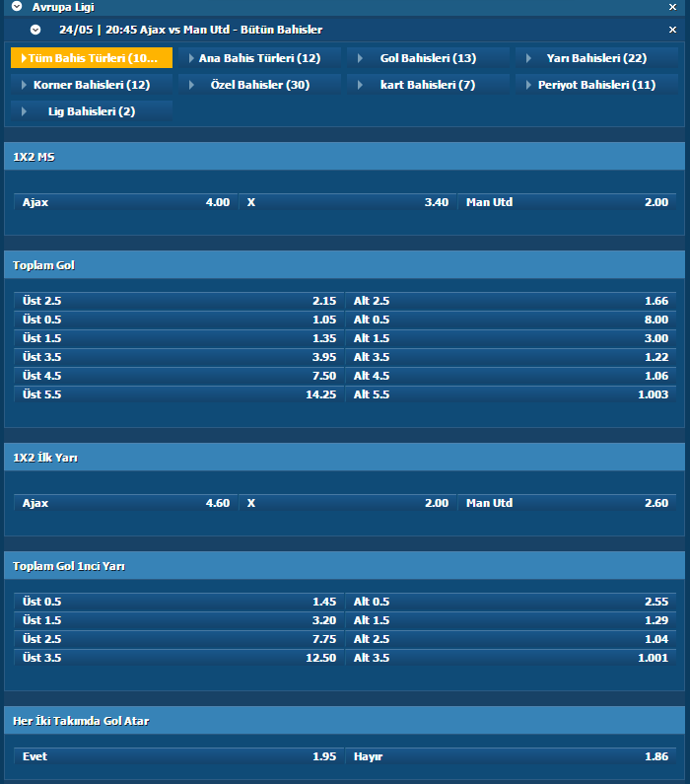This screenshot has width=690, height=784.
Task: Click the 1X2 İlk Yarı section header
Action: [x=344, y=458]
